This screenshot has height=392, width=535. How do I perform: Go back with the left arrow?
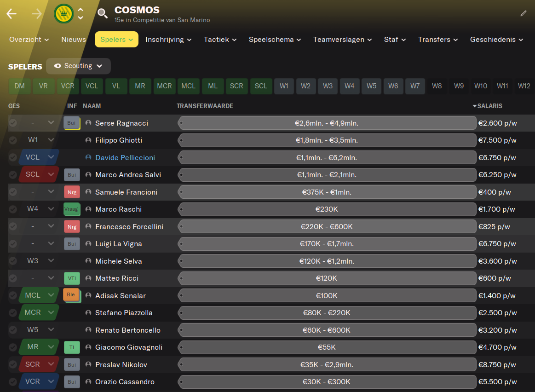point(12,14)
